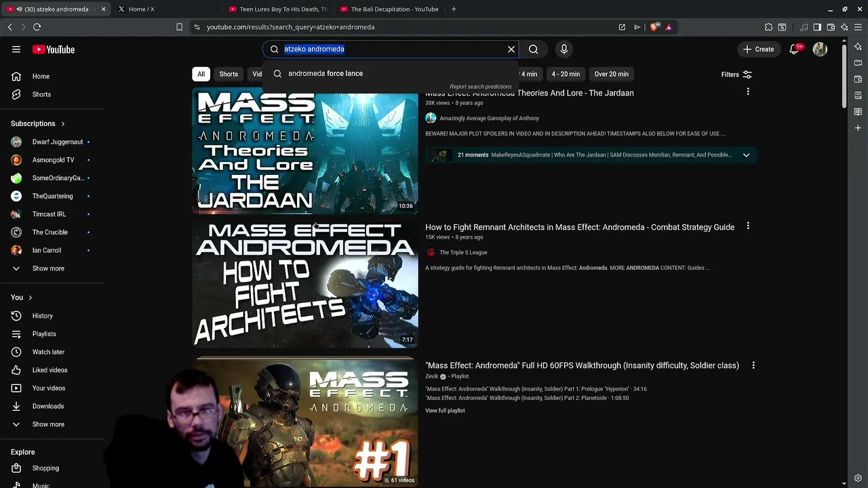The width and height of the screenshot is (868, 488).
Task: Click the magnifier search submit button
Action: (534, 49)
